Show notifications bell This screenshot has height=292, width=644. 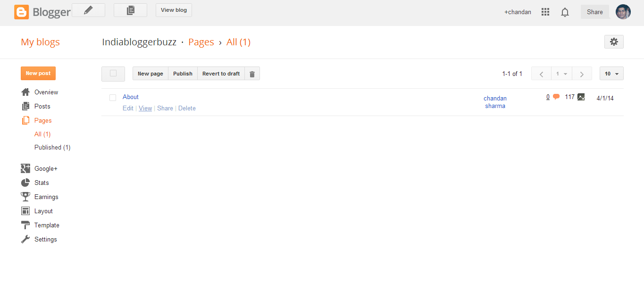(565, 12)
